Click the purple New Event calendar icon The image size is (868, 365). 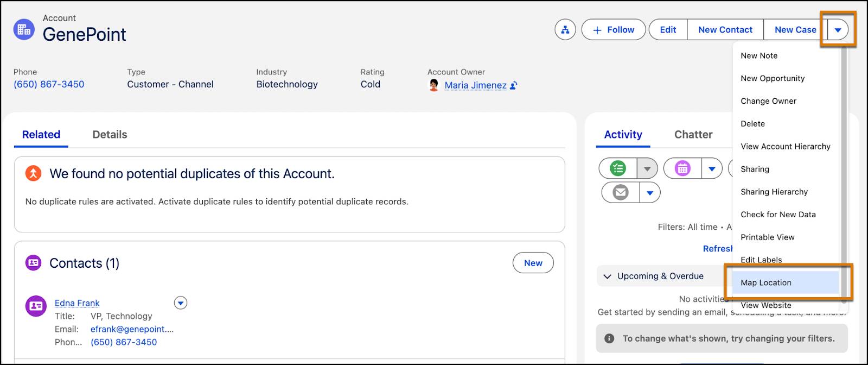click(x=682, y=169)
